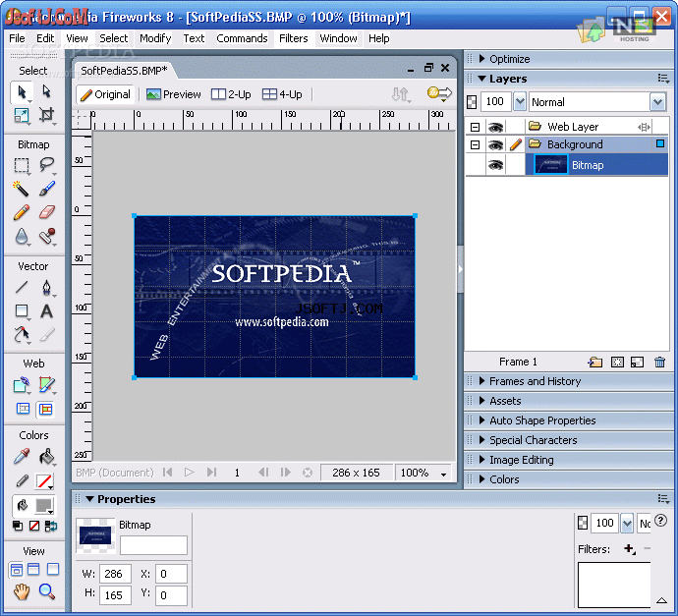The width and height of the screenshot is (678, 616).
Task: Select the Text tool
Action: pos(46,310)
